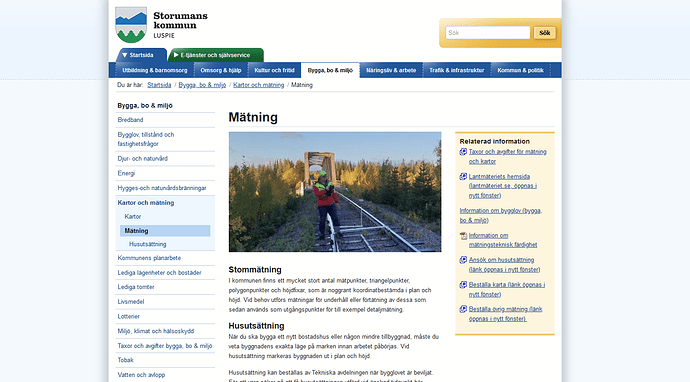Open Information om bygglov related link

[501, 215]
